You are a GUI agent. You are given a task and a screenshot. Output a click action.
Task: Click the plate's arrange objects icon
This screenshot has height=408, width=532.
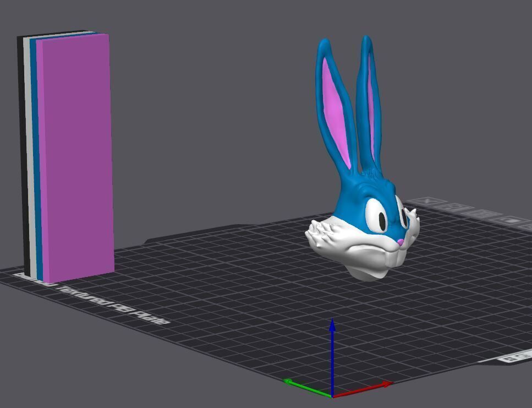click(x=483, y=214)
